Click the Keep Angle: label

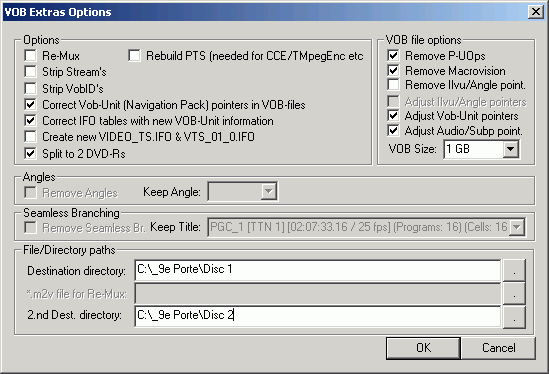point(172,192)
